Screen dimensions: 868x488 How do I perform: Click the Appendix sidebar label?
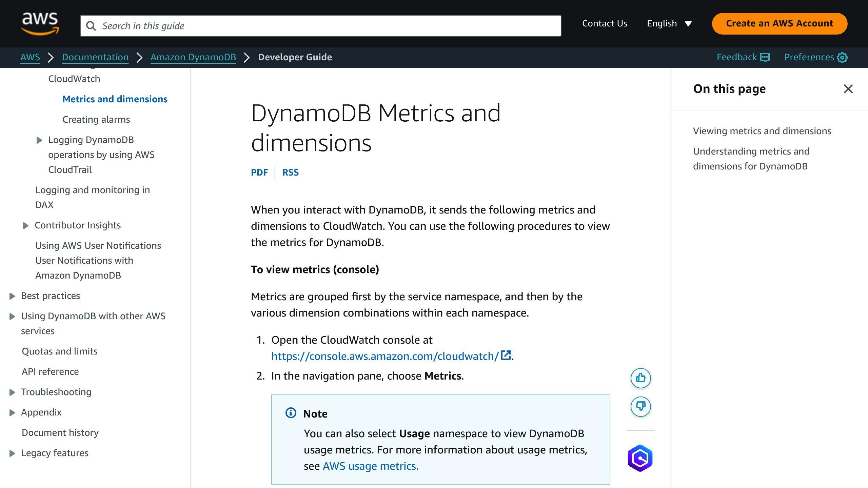41,412
